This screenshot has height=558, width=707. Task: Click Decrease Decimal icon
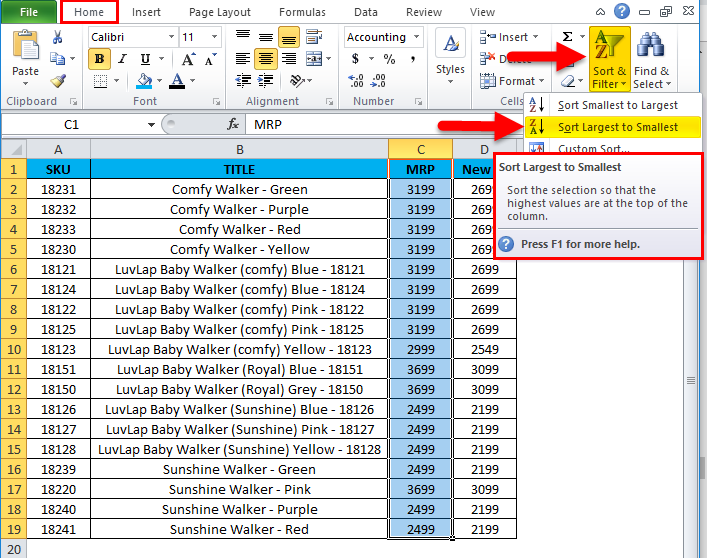click(378, 81)
